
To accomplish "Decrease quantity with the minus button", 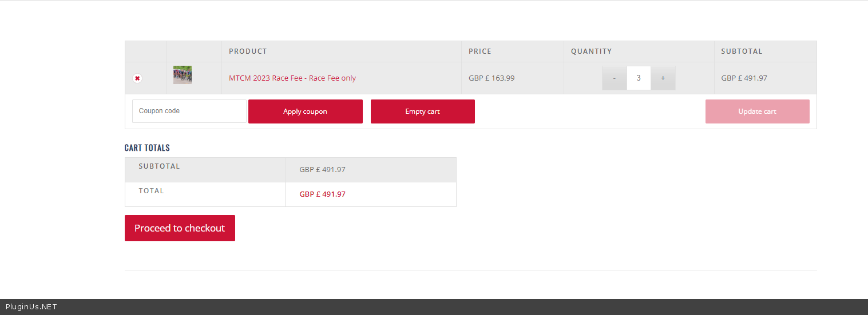I will [614, 78].
